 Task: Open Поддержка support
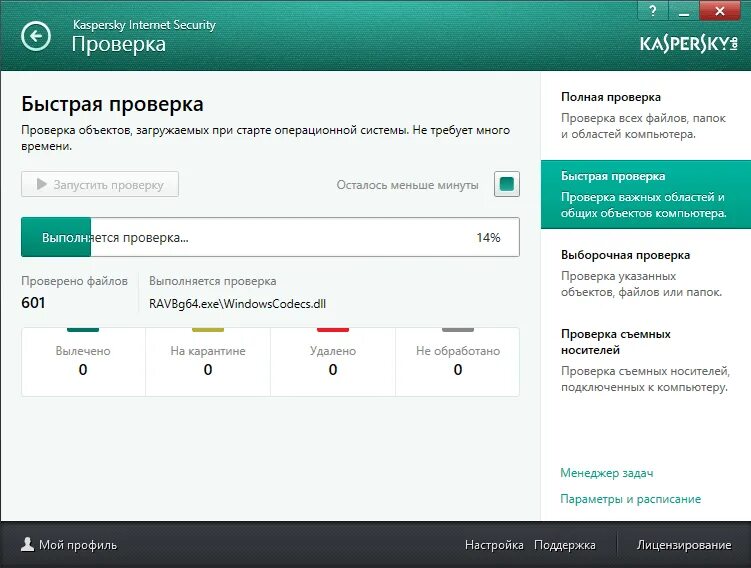pyautogui.click(x=565, y=545)
